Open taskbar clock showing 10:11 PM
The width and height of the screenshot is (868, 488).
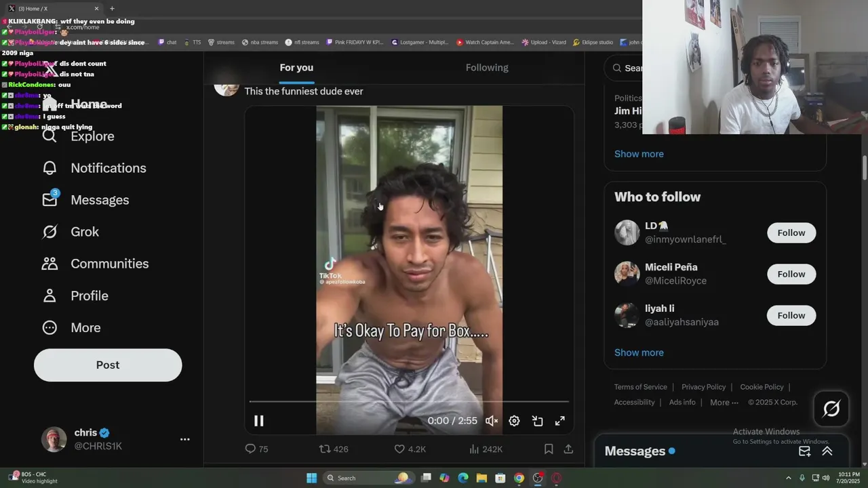click(848, 478)
